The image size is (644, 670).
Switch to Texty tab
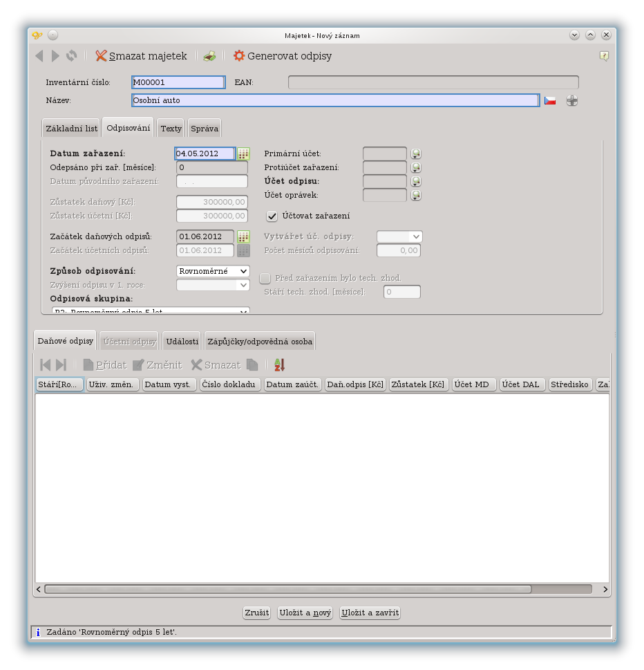[x=171, y=128]
